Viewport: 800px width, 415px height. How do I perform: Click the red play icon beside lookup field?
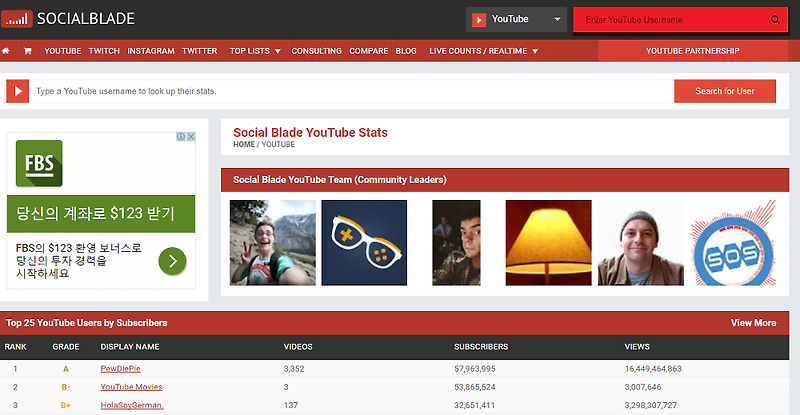click(18, 91)
